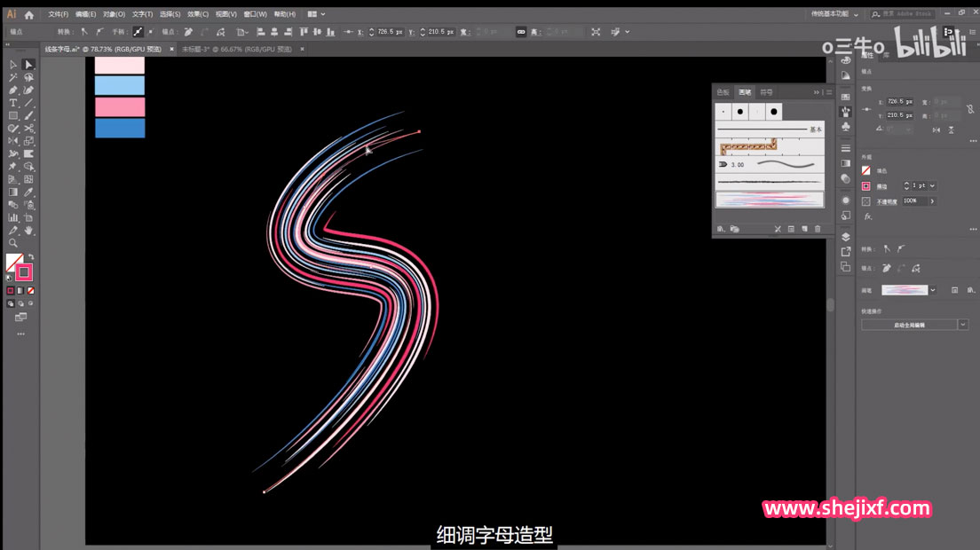This screenshot has height=550, width=980.
Task: Click the New Brush icon in Brushes panel
Action: click(804, 229)
